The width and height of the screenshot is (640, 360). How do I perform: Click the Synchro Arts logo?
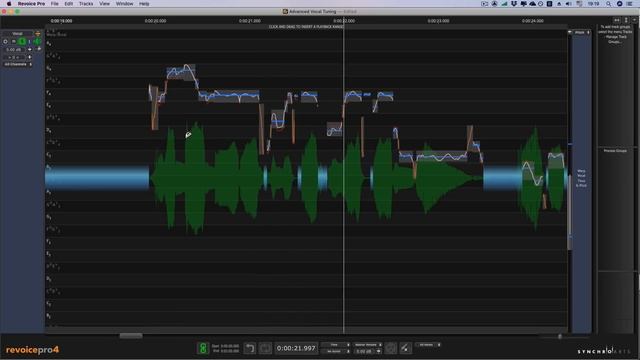click(604, 351)
